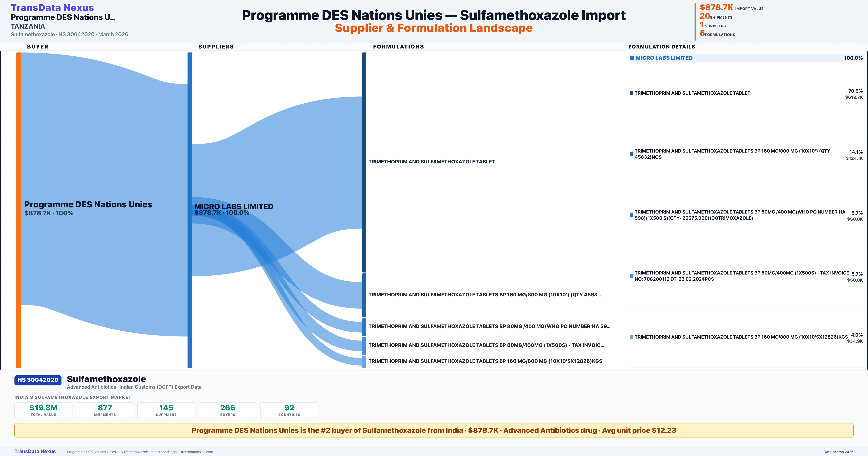The width and height of the screenshot is (868, 456).
Task: Click the yellow #2 buyer summary banner
Action: coord(434,430)
